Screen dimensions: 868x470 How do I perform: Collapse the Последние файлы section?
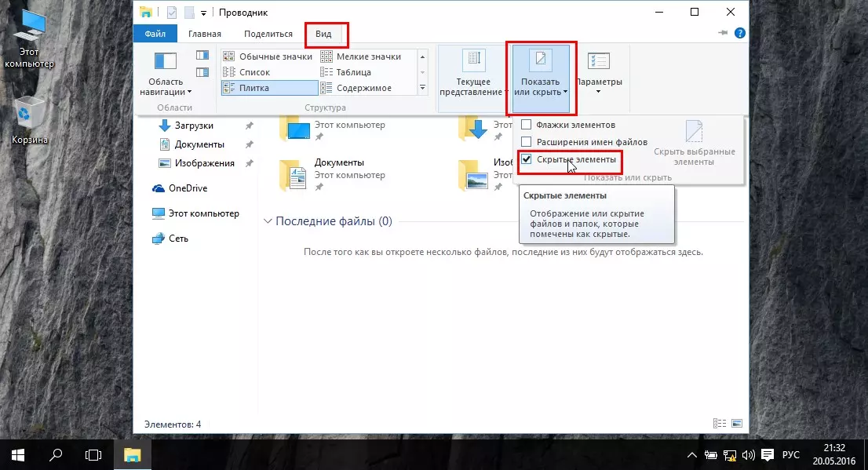(268, 222)
